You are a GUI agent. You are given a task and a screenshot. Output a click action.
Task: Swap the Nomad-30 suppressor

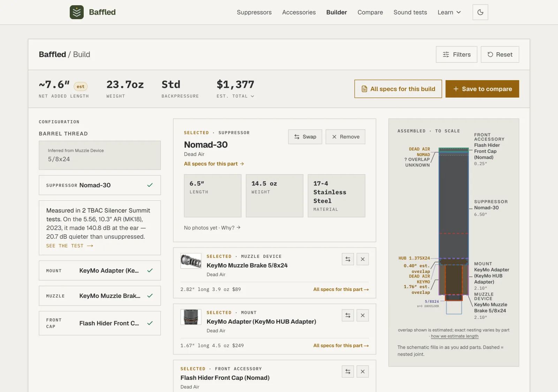[305, 137]
